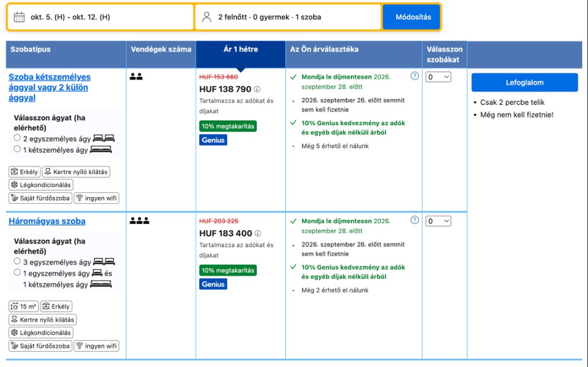The height and width of the screenshot is (367, 588).
Task: Click ingyen wifi tag in triple room row
Action: (x=96, y=346)
